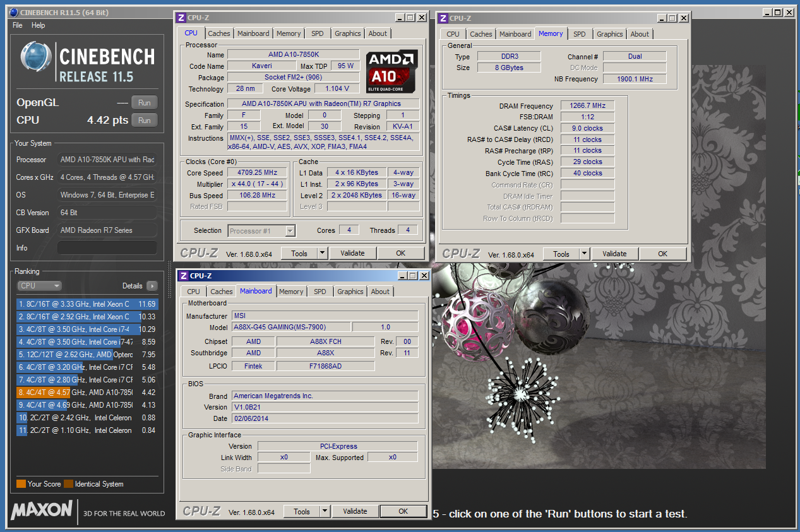Click the AMD A10 logo in the CPU window
The image size is (800, 532).
pyautogui.click(x=392, y=71)
